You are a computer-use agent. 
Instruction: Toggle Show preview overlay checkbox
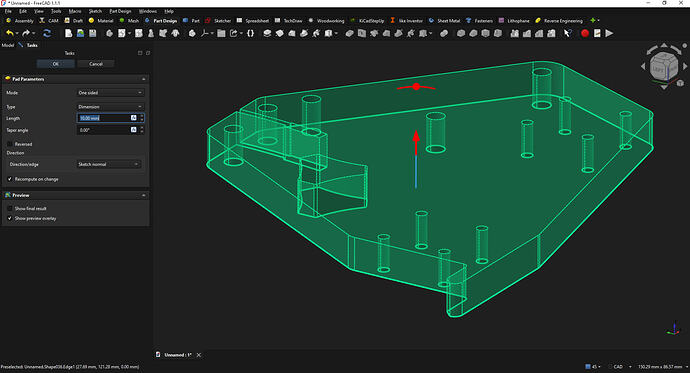(x=10, y=218)
